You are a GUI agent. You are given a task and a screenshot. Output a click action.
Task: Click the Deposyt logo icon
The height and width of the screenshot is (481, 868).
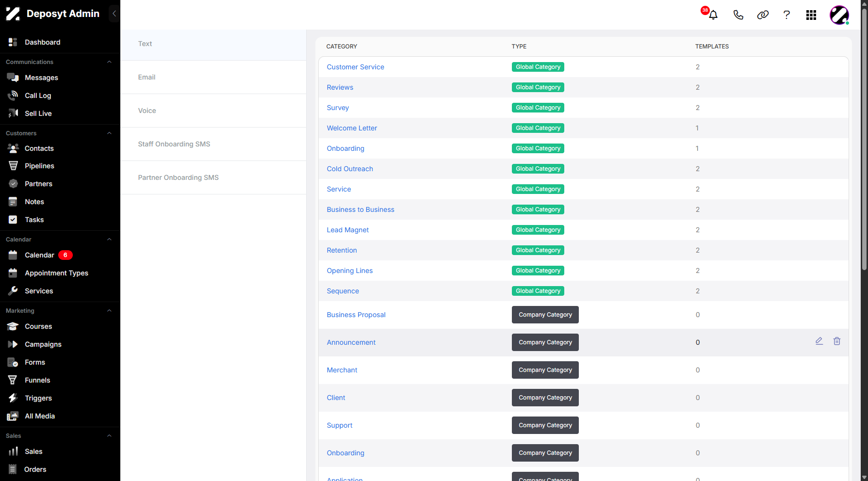tap(13, 14)
